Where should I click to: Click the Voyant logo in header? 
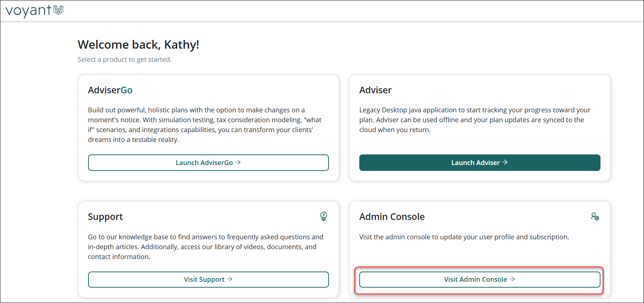(34, 11)
